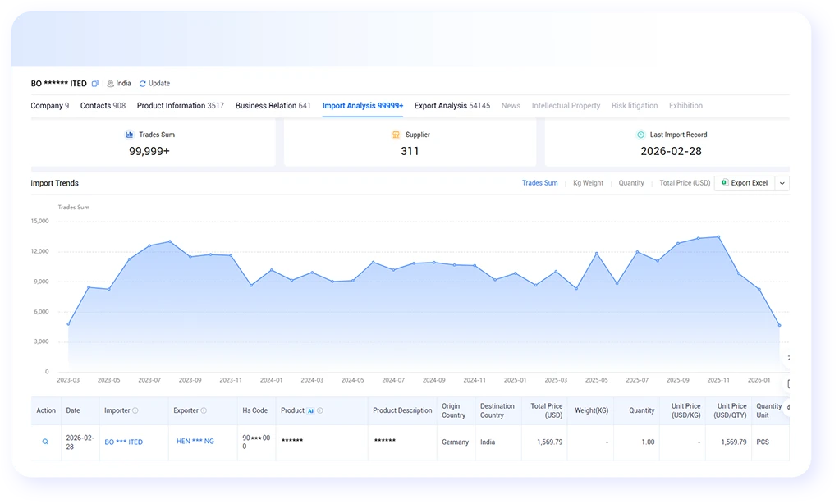The image size is (839, 504).
Task: Click the Germany origin country cell
Action: point(456,442)
